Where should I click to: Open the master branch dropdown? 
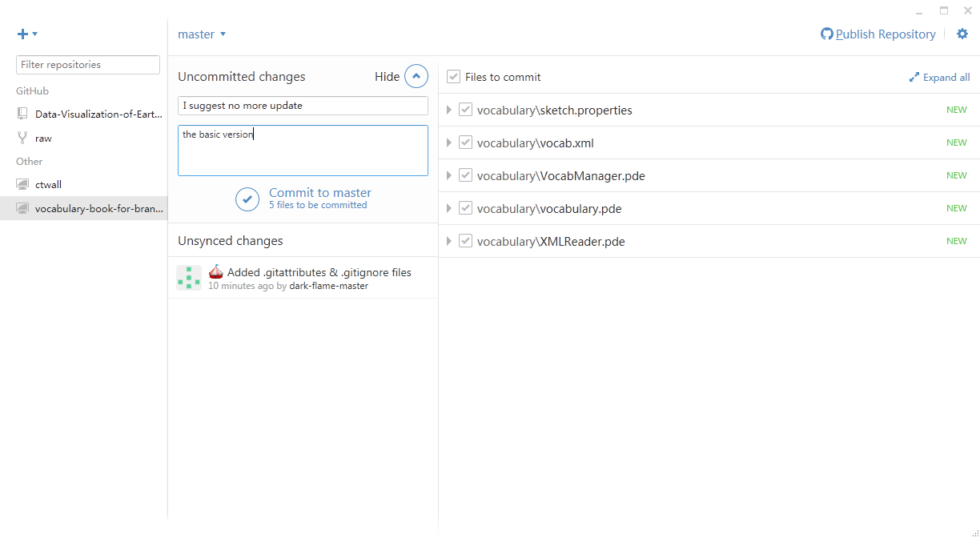[202, 34]
